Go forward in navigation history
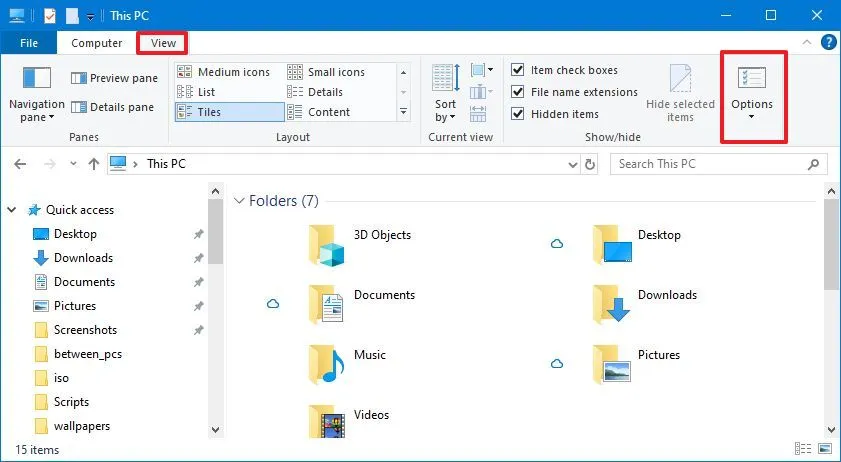841x462 pixels. (x=50, y=164)
